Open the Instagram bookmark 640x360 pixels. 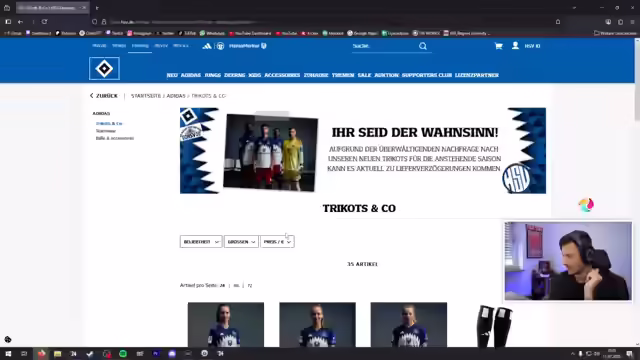[139, 33]
